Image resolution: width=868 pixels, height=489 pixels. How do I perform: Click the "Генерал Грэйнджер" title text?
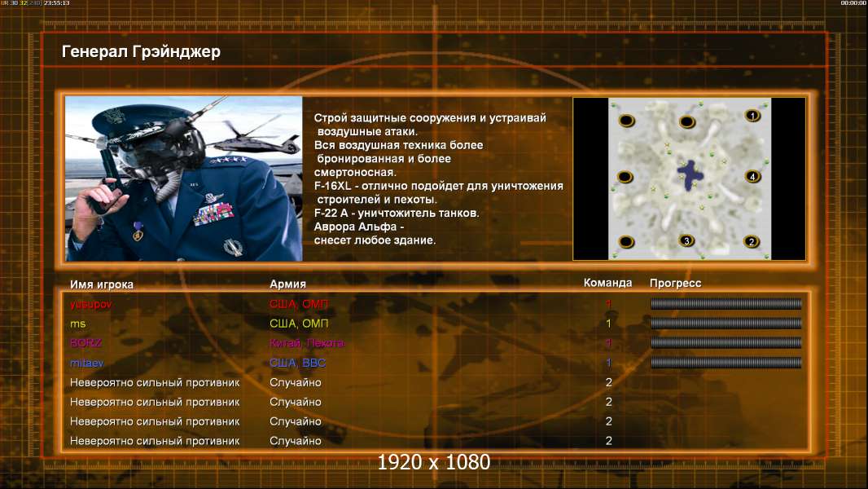[141, 52]
